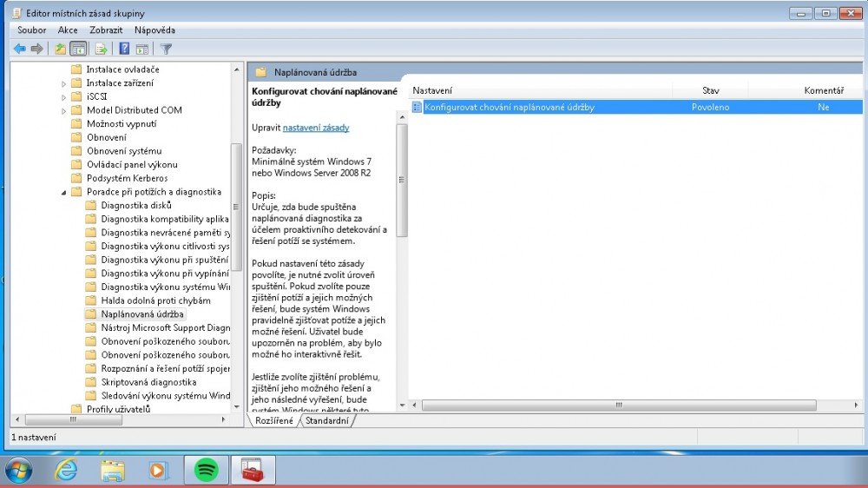The image size is (868, 488).
Task: Launch Internet Explorer from the taskbar
Action: coord(66,470)
